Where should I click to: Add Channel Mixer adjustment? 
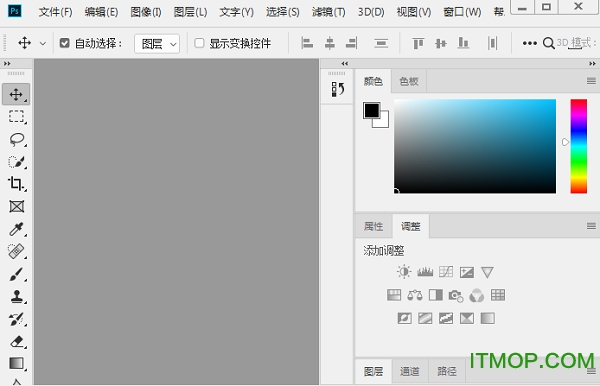[477, 295]
